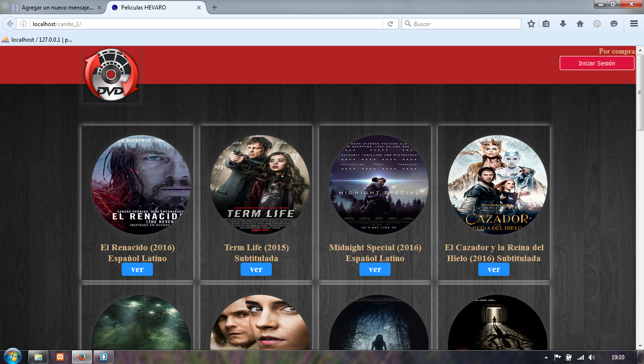Click 'Term Life (2015) Subtitulada' title

pos(256,253)
